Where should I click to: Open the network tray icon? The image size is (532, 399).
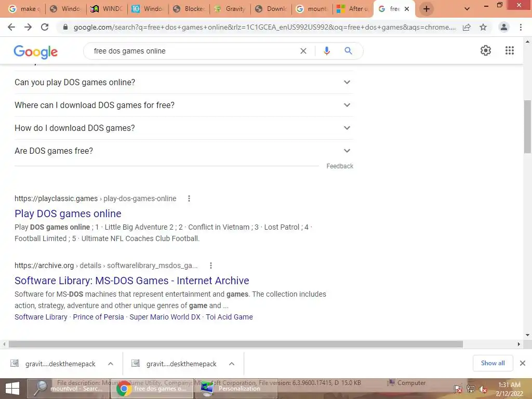pos(470,389)
